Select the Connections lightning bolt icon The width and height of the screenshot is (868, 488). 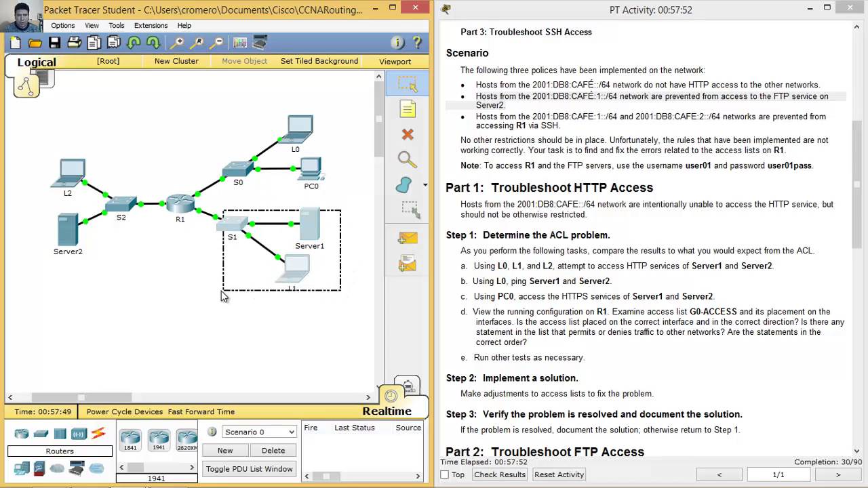point(98,434)
